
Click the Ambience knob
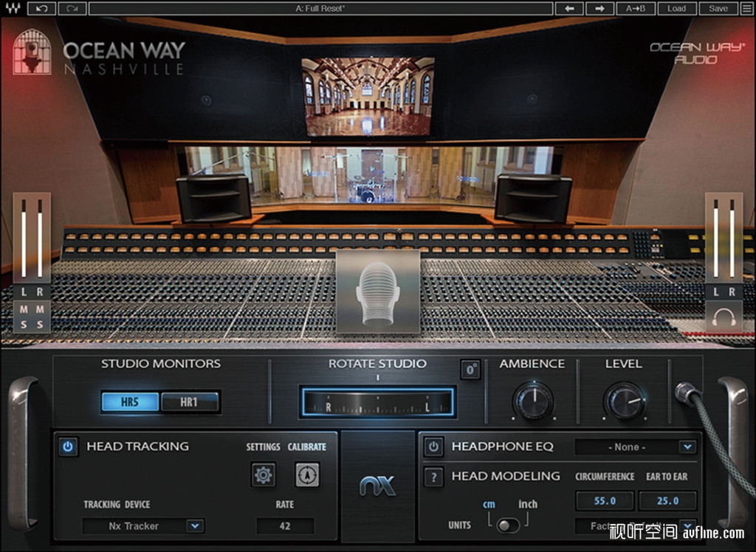tap(533, 401)
